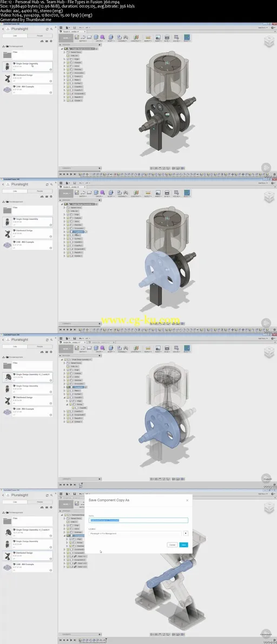Click the ViewCube in the first frame
The image size is (277, 644).
coord(269,41)
